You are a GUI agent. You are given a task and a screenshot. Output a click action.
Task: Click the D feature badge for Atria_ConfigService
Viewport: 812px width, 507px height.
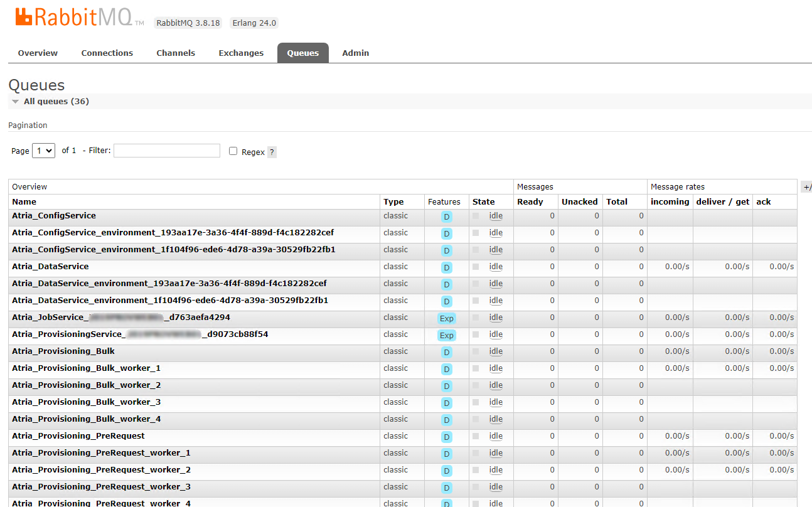click(x=446, y=217)
